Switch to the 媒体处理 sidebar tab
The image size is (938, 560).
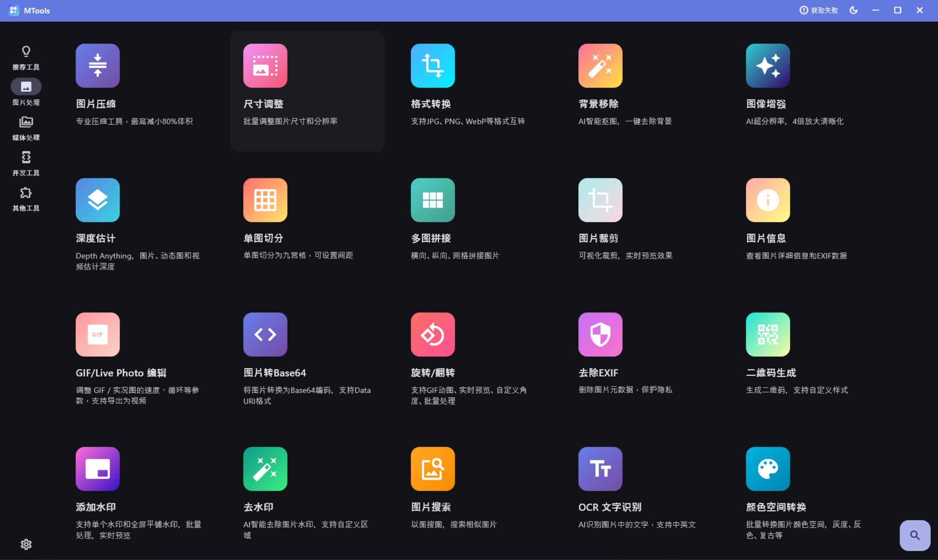click(26, 128)
